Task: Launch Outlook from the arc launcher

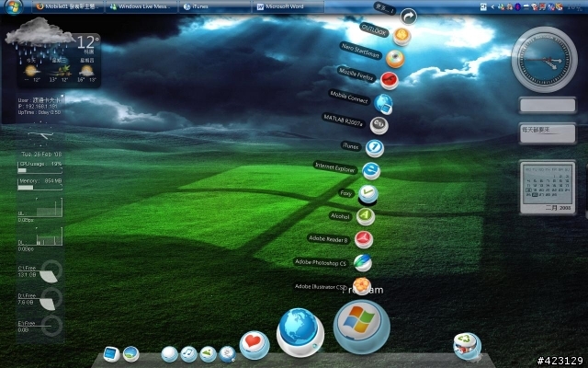Action: tap(401, 37)
